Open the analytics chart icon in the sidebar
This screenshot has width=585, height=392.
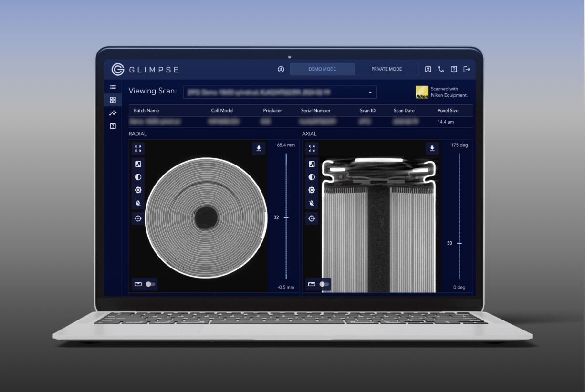point(113,113)
